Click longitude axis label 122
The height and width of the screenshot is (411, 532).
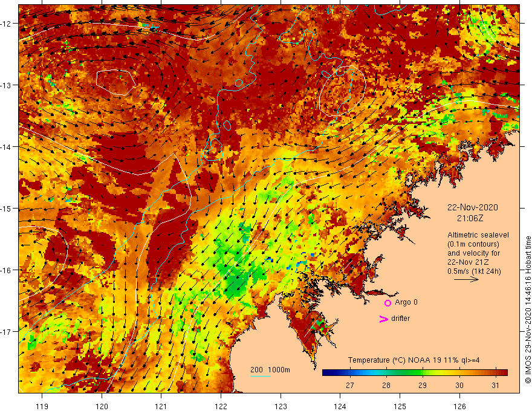221,406
